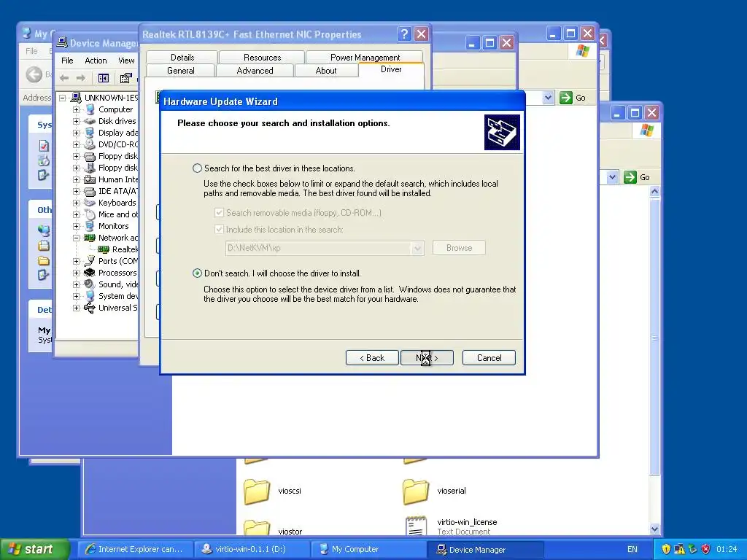This screenshot has width=747, height=560.
Task: Click scroll up arrow in virtio-win window
Action: pyautogui.click(x=654, y=192)
